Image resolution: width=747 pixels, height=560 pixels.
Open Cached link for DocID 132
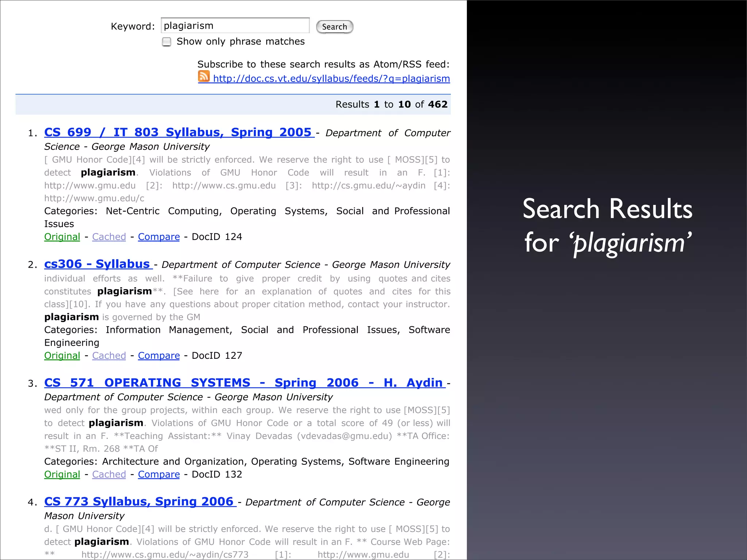109,475
